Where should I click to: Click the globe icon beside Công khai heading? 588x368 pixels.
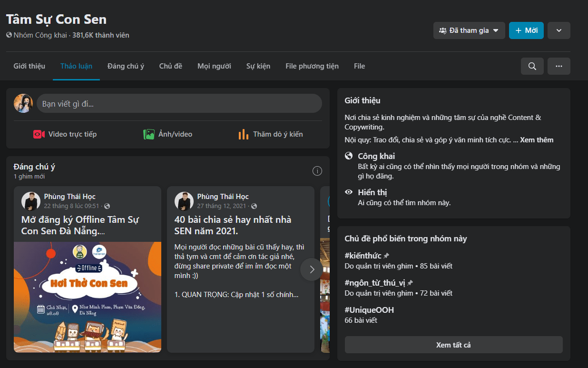tap(349, 156)
